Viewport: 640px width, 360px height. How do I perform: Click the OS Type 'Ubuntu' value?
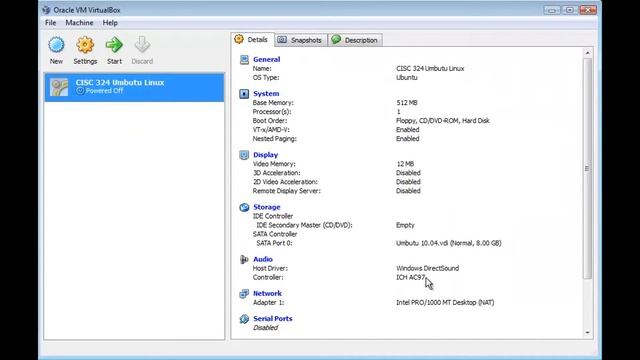click(x=407, y=78)
